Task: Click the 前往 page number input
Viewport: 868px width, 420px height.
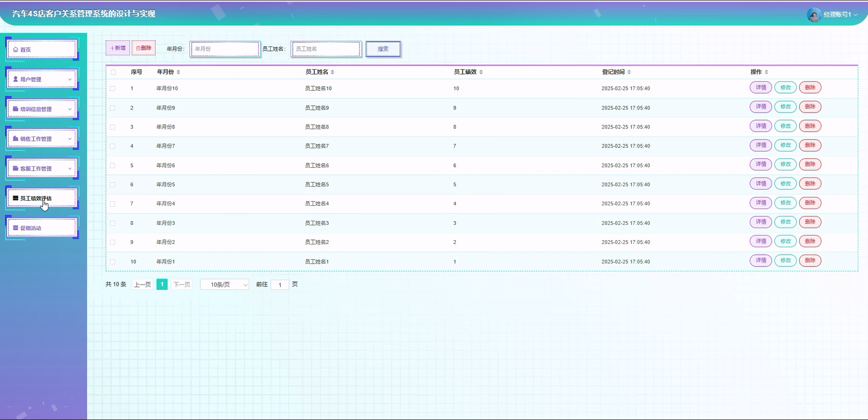Action: [x=280, y=285]
